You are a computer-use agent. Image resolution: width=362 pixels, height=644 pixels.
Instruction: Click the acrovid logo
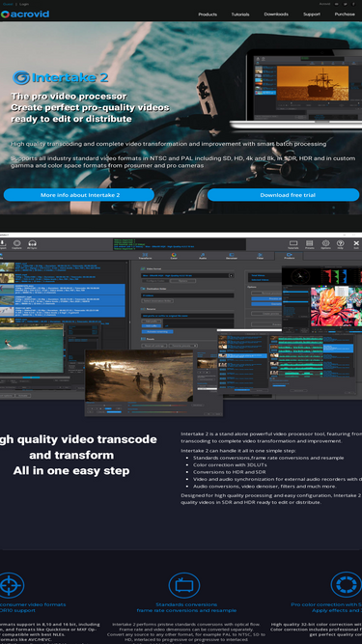click(25, 14)
